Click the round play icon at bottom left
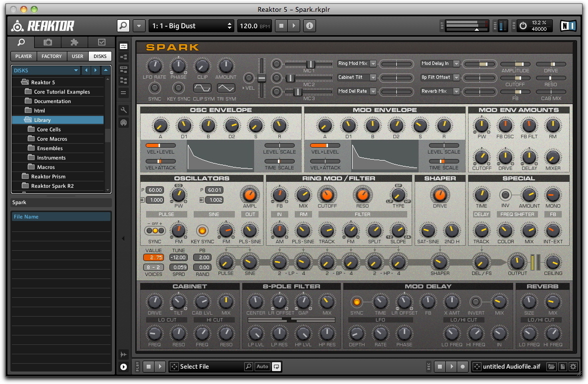 tap(123, 367)
